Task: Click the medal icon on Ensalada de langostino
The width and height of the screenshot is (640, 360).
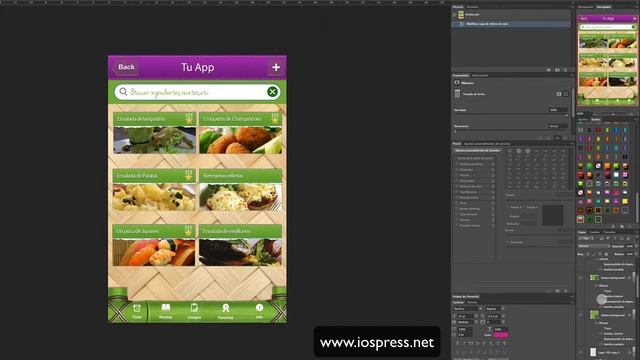Action: 189,118
